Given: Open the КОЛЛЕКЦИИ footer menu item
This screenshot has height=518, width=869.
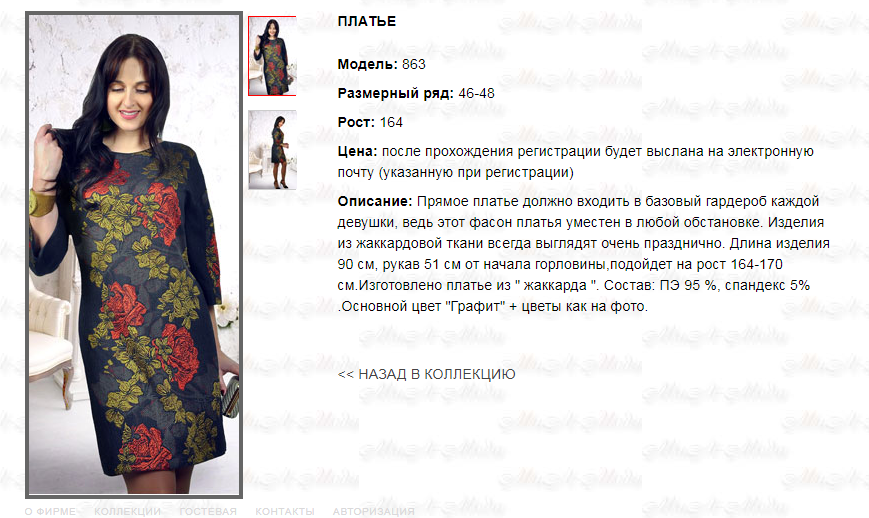Looking at the screenshot, I should tap(127, 511).
